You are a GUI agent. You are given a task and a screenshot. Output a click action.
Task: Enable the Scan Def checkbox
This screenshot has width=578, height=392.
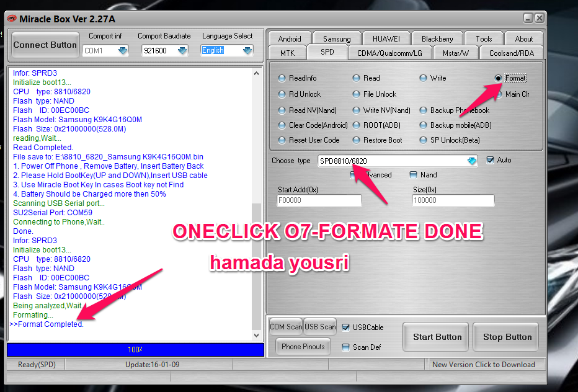click(x=346, y=347)
